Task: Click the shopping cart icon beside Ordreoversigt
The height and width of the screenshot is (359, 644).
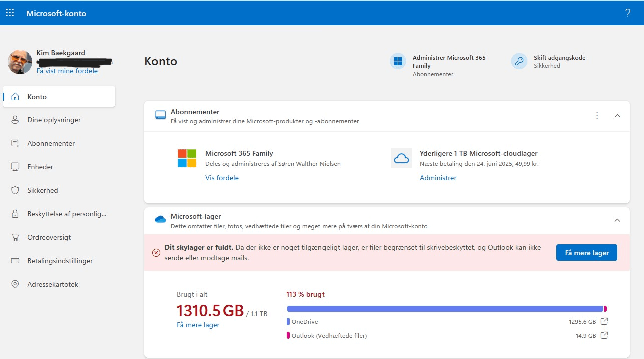Action: point(15,238)
